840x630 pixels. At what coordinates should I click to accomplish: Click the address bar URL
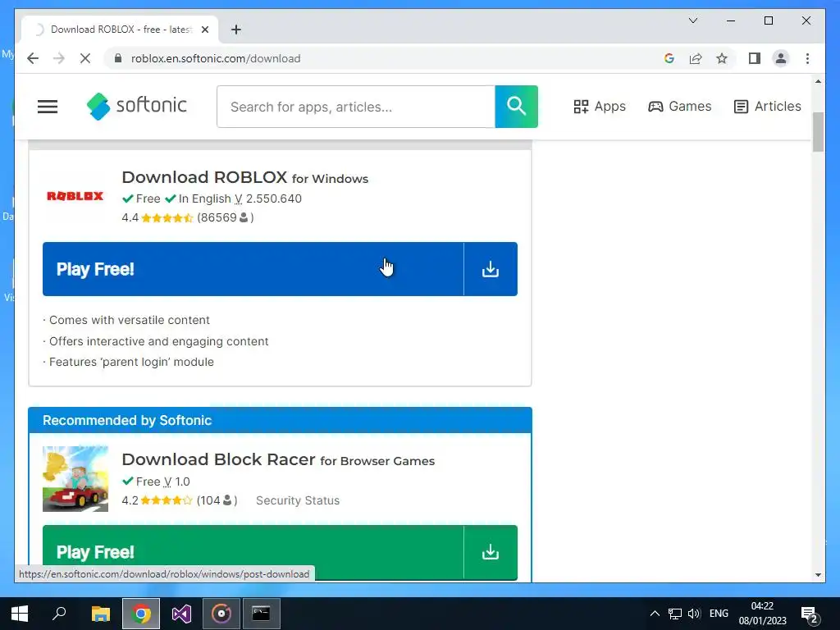pos(216,58)
